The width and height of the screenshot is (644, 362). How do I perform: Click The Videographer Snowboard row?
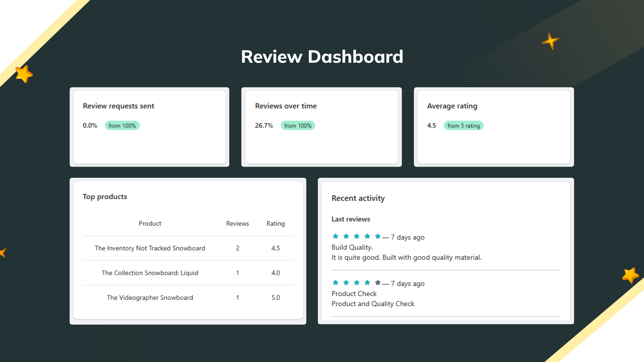[150, 298]
